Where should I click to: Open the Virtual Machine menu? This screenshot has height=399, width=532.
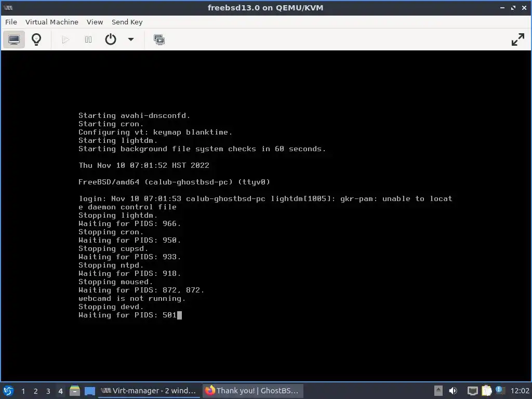tap(51, 22)
